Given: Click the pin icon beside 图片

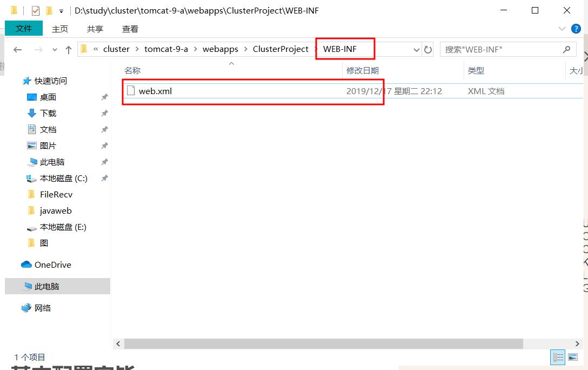Looking at the screenshot, I should 105,146.
